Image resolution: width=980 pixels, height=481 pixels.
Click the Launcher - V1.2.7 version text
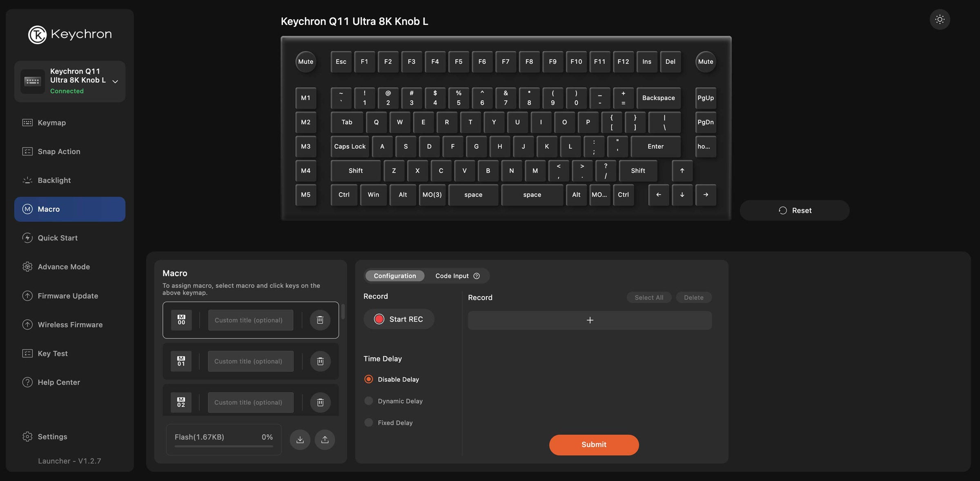(x=69, y=461)
